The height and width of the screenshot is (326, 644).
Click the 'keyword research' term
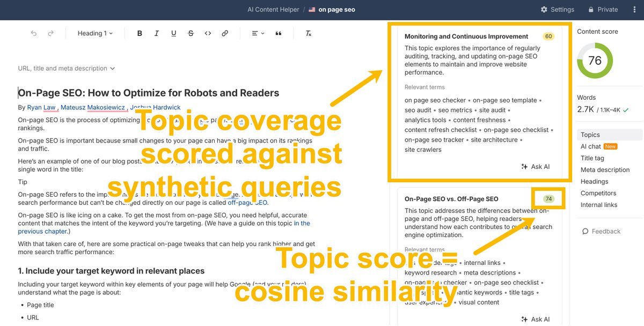[431, 272]
